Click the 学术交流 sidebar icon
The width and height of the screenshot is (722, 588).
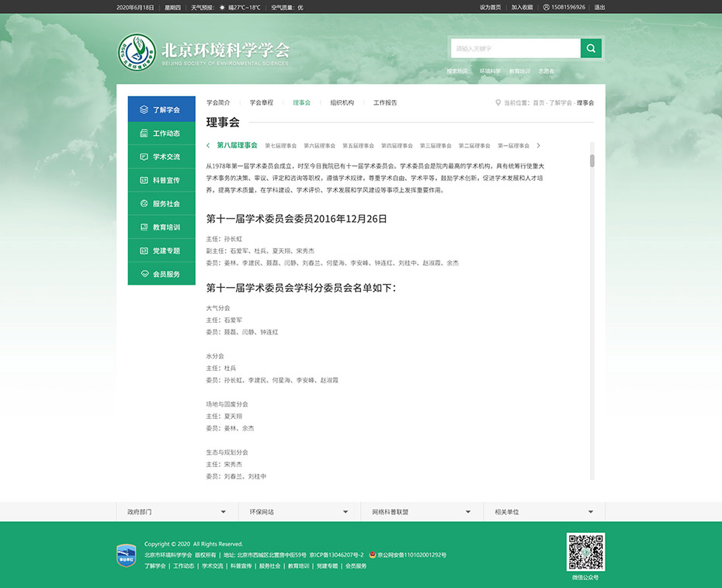click(x=144, y=156)
